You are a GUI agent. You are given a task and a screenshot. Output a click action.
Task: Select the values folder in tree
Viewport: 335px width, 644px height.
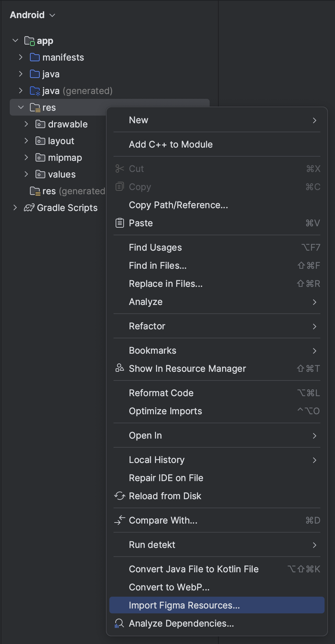tap(62, 174)
